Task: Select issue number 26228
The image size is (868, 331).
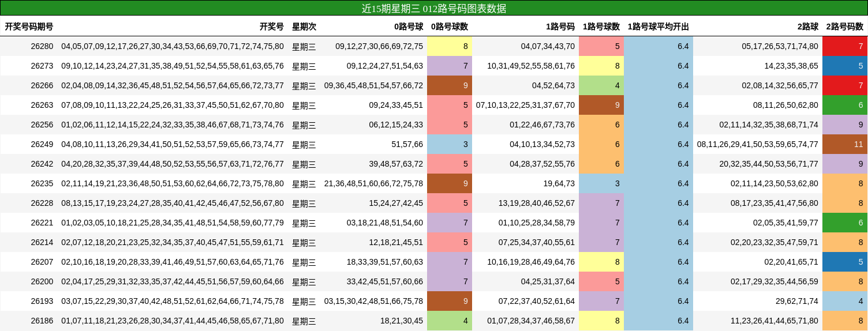Action: click(42, 203)
